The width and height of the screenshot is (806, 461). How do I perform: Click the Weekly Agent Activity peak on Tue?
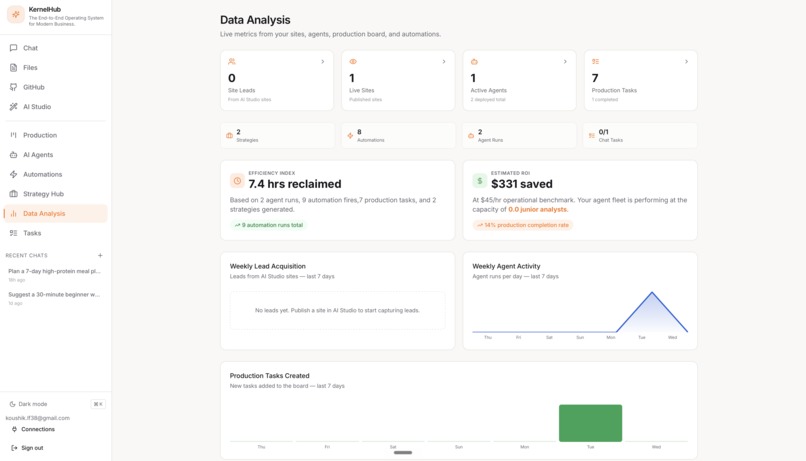(652, 292)
